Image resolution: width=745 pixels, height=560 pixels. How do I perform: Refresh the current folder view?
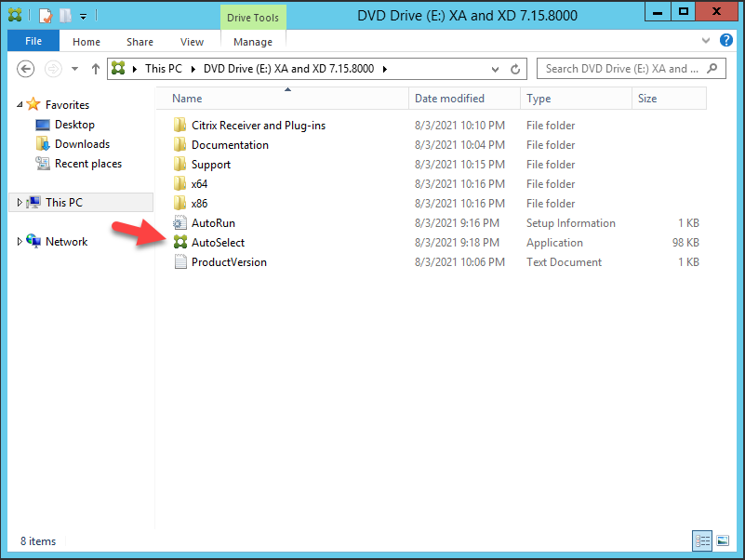515,70
